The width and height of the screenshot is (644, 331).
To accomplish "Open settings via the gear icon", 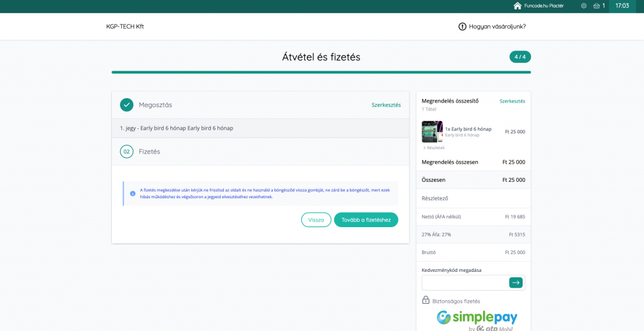I will point(584,6).
